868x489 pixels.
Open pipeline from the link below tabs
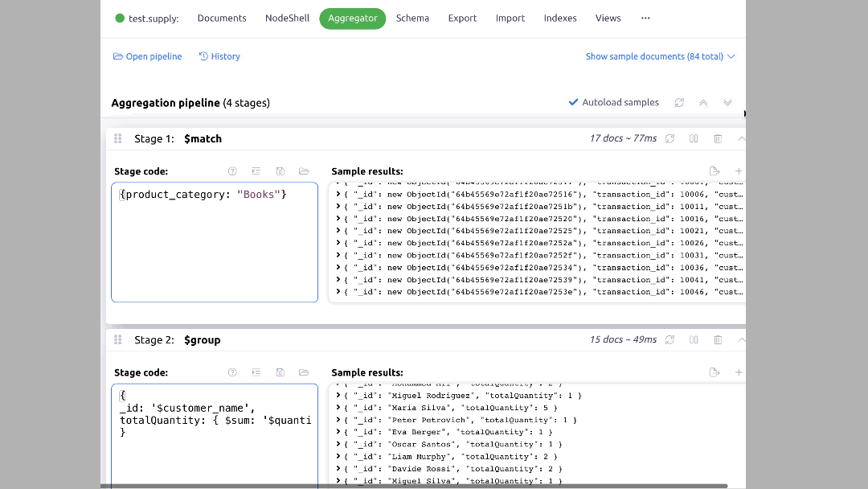point(147,56)
